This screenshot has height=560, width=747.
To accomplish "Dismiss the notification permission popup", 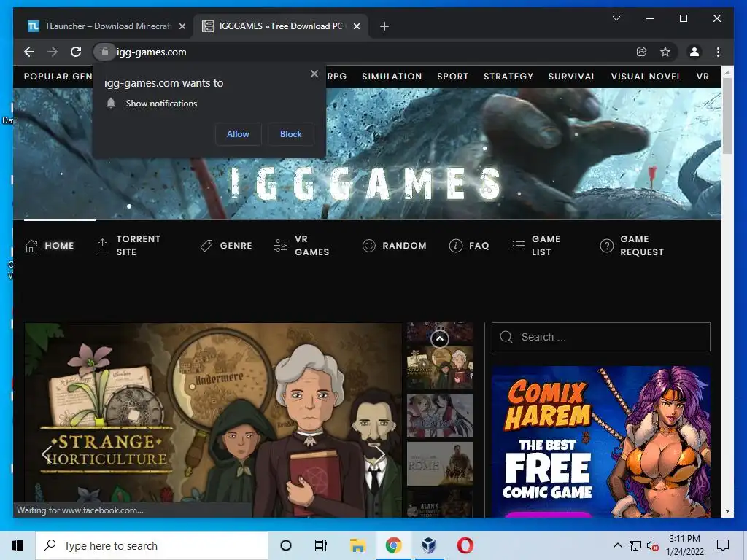I will [x=314, y=74].
